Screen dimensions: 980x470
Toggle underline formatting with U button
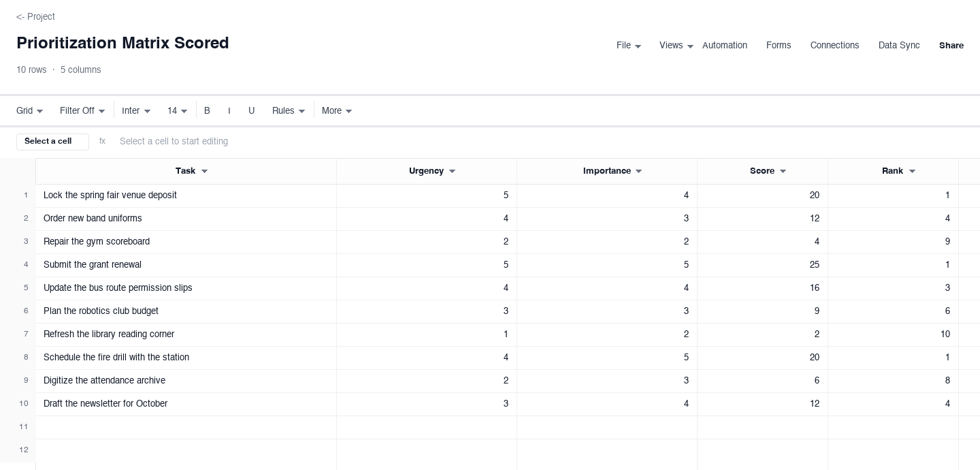point(251,110)
